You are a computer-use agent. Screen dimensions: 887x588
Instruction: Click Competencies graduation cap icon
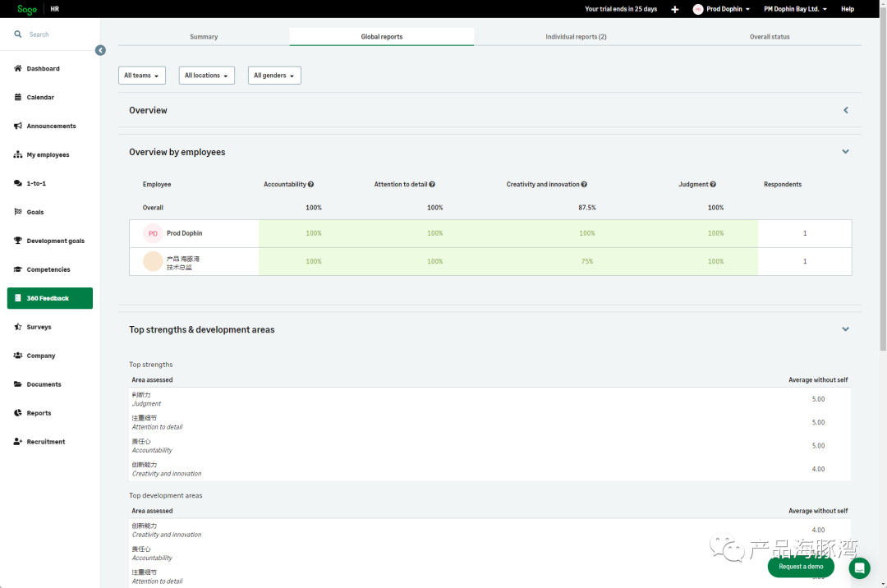click(17, 269)
